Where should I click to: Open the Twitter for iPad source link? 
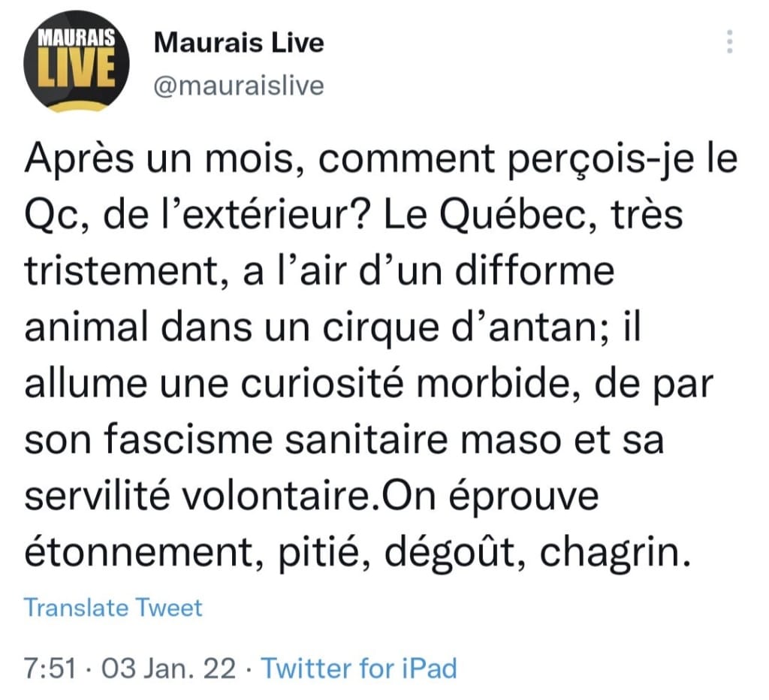[x=360, y=668]
